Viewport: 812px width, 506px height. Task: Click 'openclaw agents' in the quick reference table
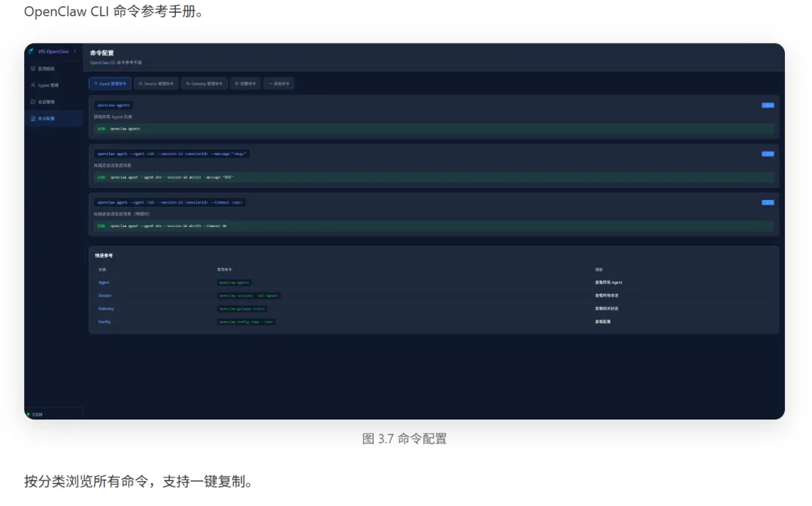pos(234,283)
